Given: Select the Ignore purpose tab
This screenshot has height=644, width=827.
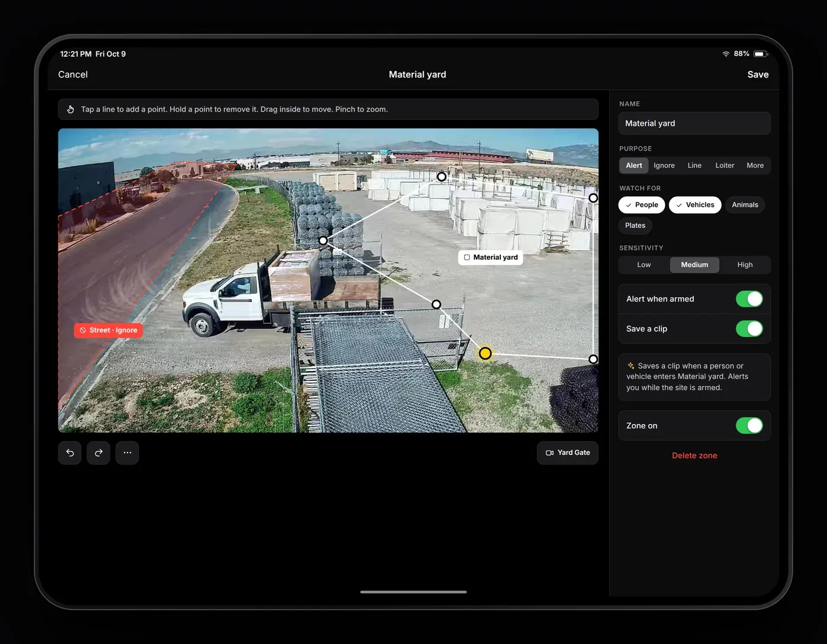Looking at the screenshot, I should (x=664, y=165).
